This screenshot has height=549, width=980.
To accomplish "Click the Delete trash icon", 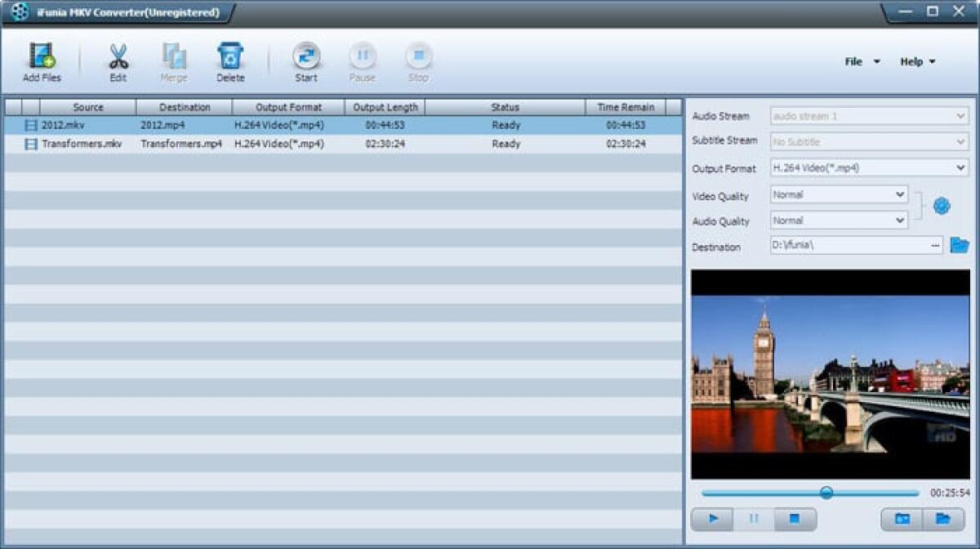I will (x=230, y=57).
